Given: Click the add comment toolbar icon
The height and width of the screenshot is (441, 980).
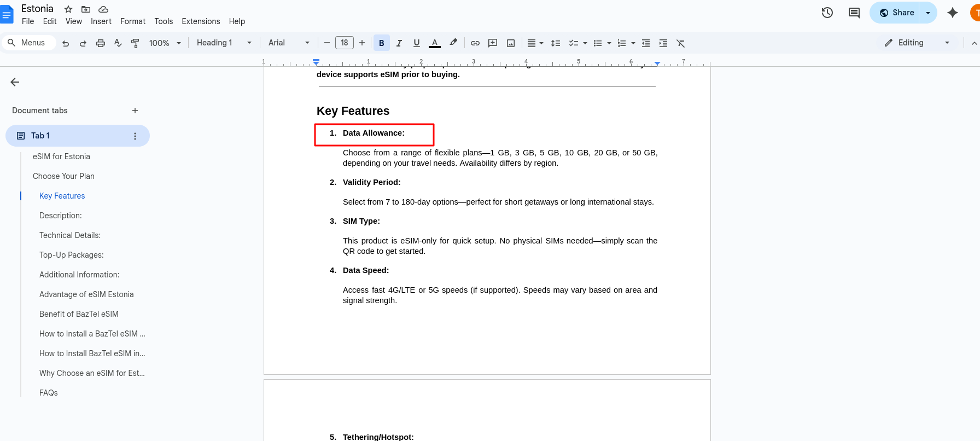Looking at the screenshot, I should tap(493, 43).
